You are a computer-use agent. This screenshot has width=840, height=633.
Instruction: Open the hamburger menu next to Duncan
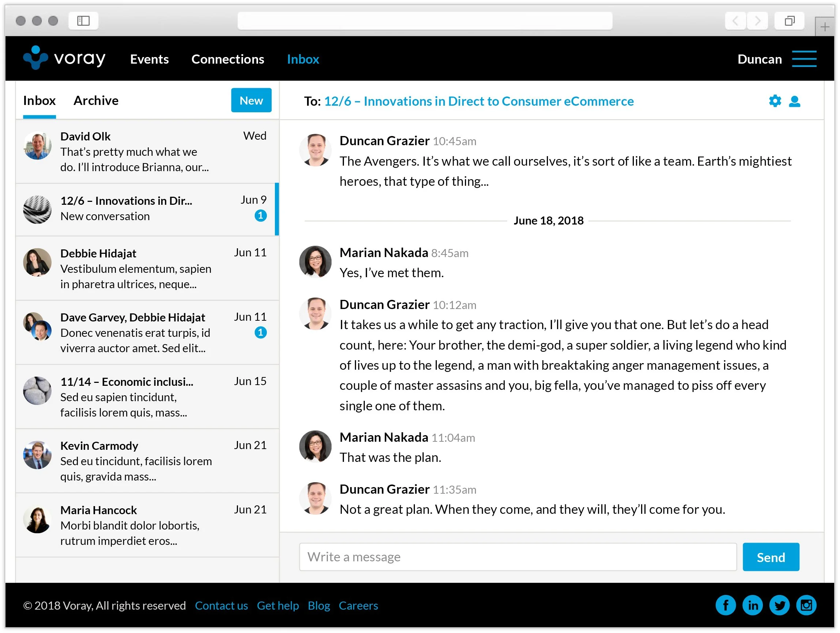[x=804, y=59]
